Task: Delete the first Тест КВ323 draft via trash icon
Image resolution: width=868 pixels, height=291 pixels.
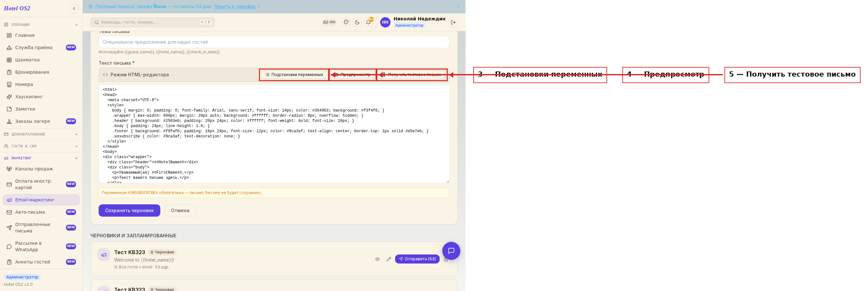Action: [x=446, y=260]
